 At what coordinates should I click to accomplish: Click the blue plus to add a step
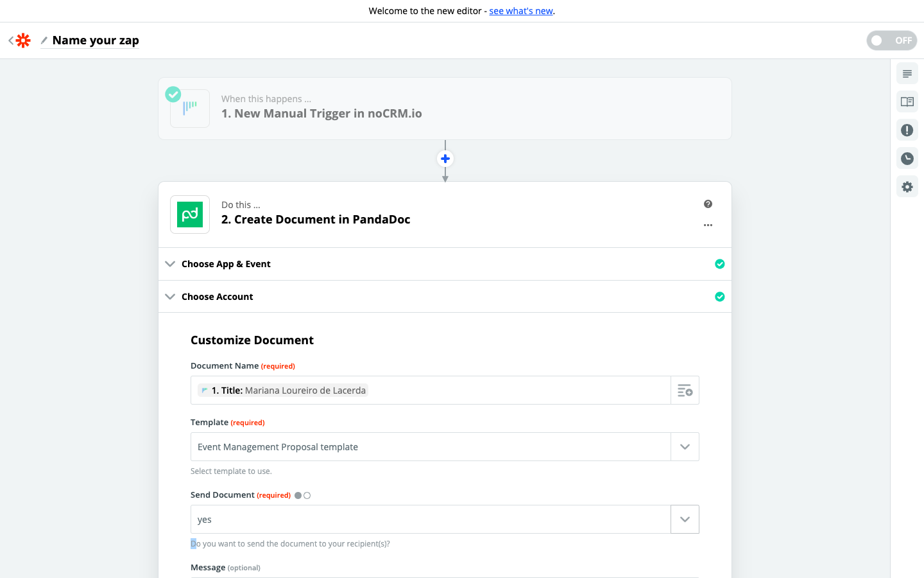click(445, 159)
